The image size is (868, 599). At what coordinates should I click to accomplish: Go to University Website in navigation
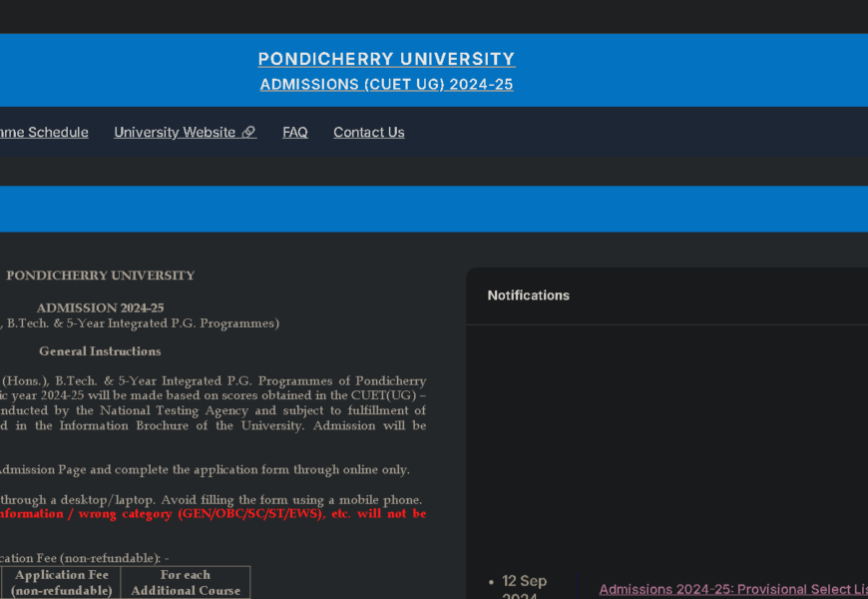tap(175, 133)
